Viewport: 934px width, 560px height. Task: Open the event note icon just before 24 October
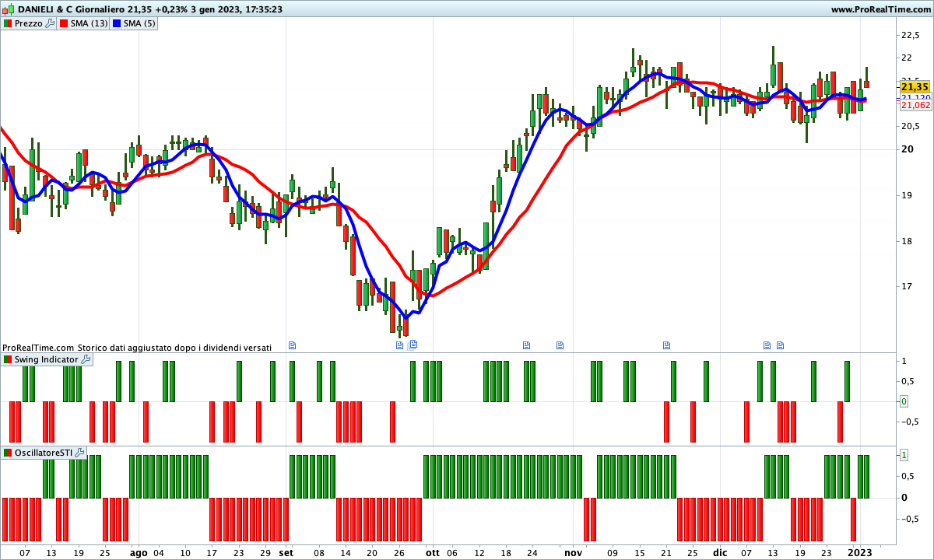tap(525, 345)
